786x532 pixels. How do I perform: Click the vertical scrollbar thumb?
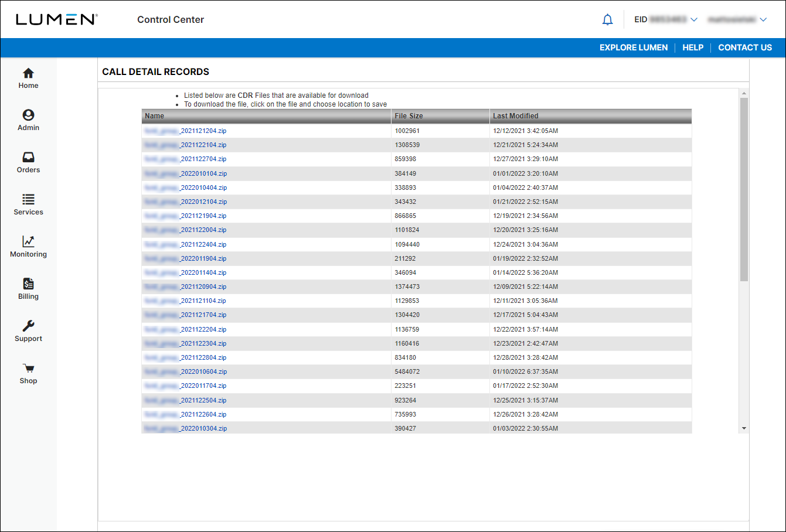pyautogui.click(x=744, y=189)
